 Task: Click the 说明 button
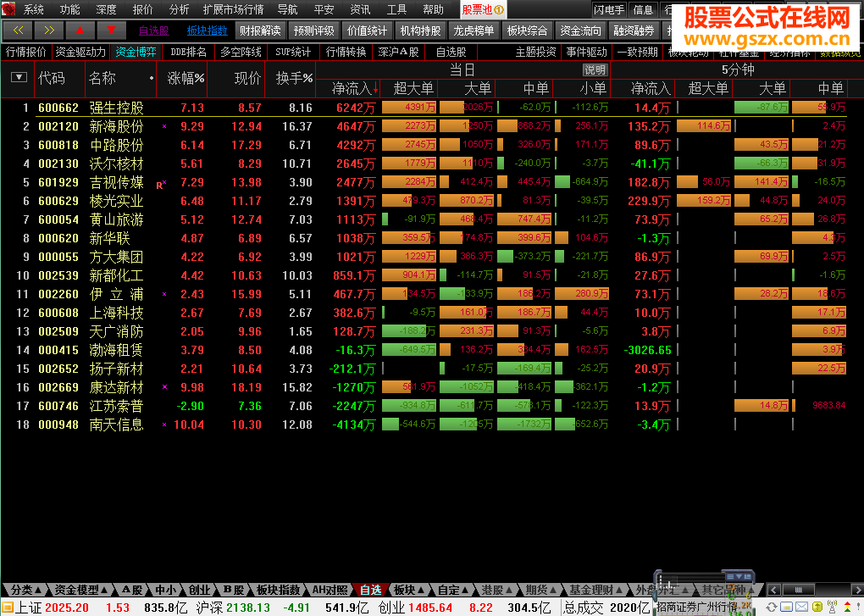(x=595, y=70)
